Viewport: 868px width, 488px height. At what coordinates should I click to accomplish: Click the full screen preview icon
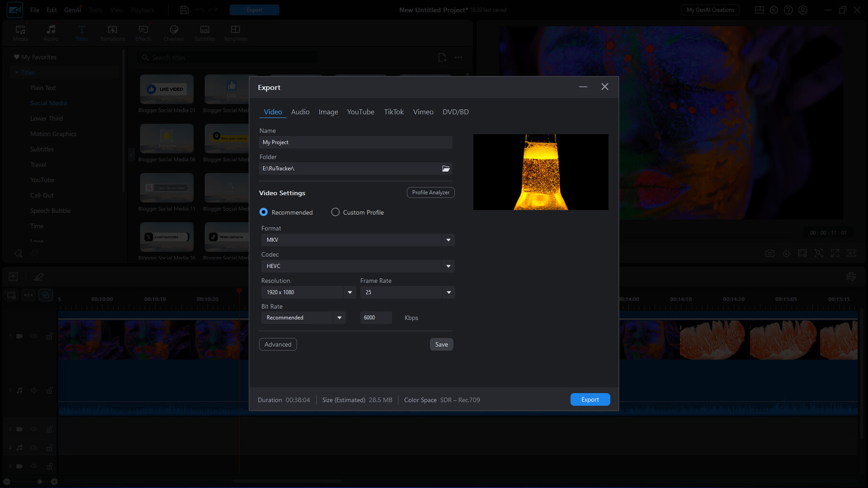(835, 253)
